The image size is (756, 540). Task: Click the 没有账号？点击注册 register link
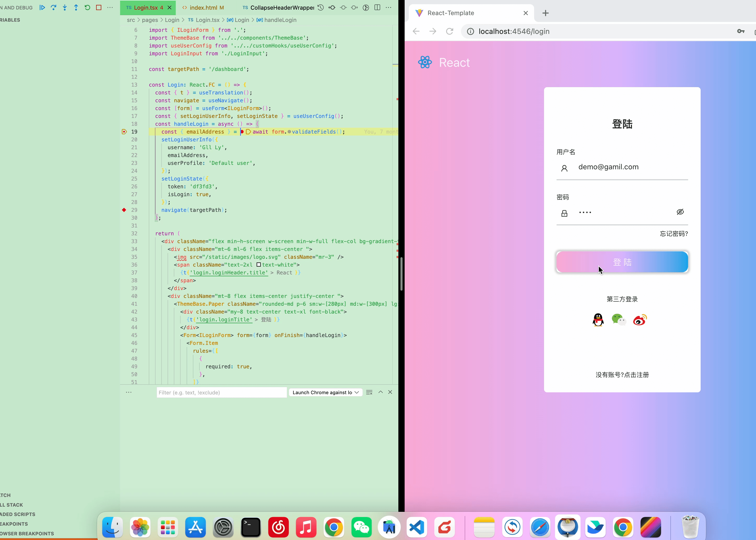point(622,375)
